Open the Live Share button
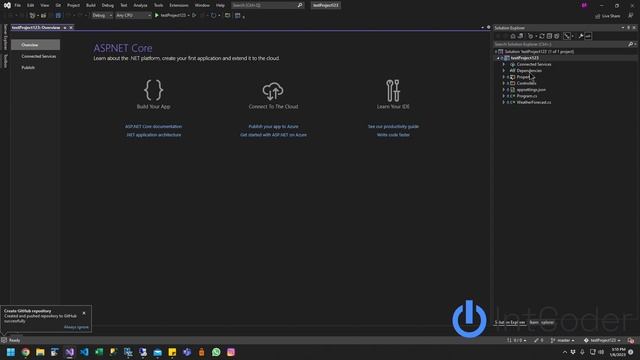This screenshot has width=640, height=360. (608, 16)
